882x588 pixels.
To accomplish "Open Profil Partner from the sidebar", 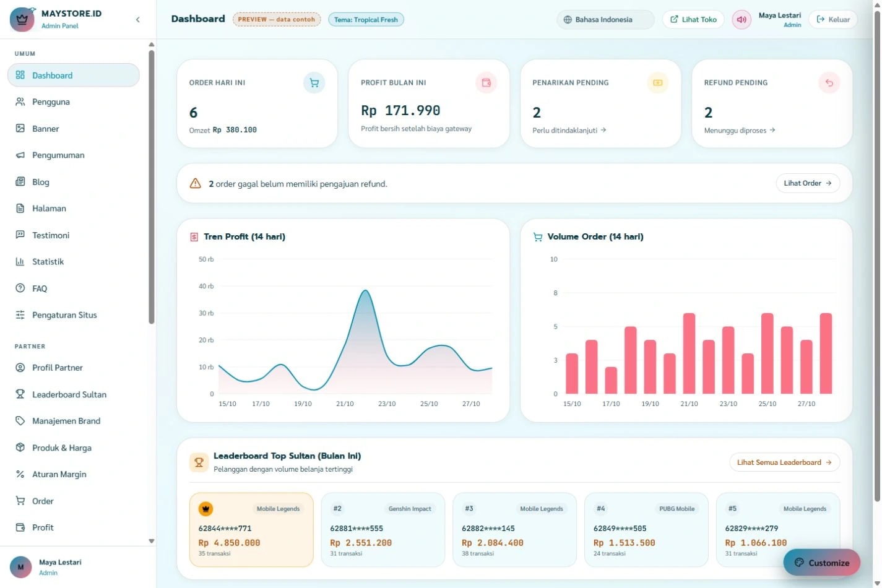I will pyautogui.click(x=74, y=368).
